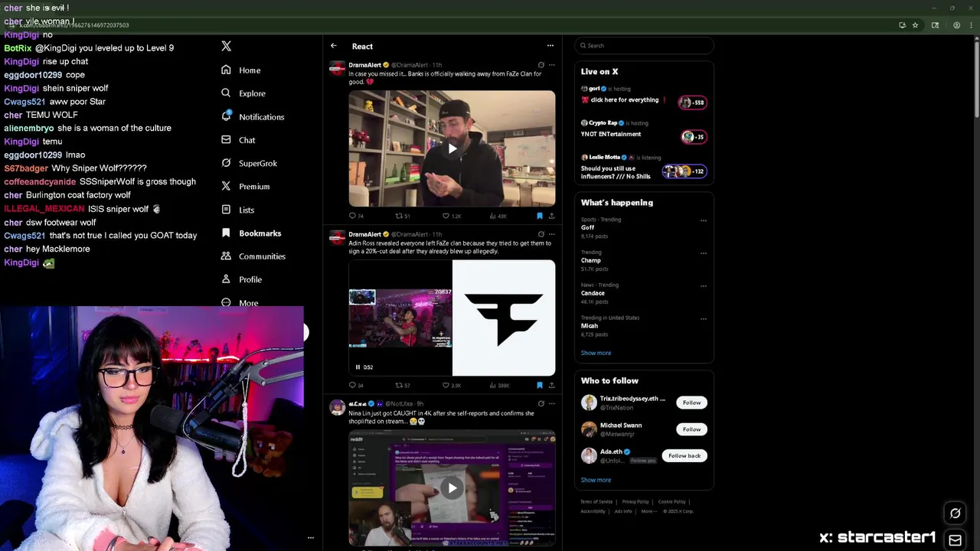
Task: View analytics showing 398K views
Action: (500, 386)
